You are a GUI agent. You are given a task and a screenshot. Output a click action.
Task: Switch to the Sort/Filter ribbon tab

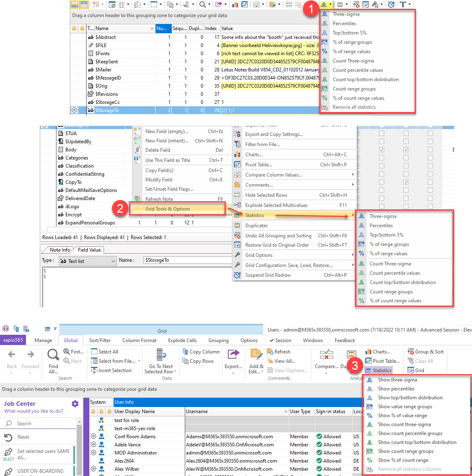[x=99, y=340]
